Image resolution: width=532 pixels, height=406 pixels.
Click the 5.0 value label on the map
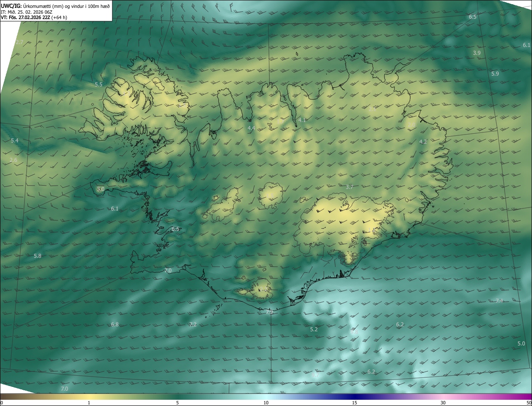[521, 344]
